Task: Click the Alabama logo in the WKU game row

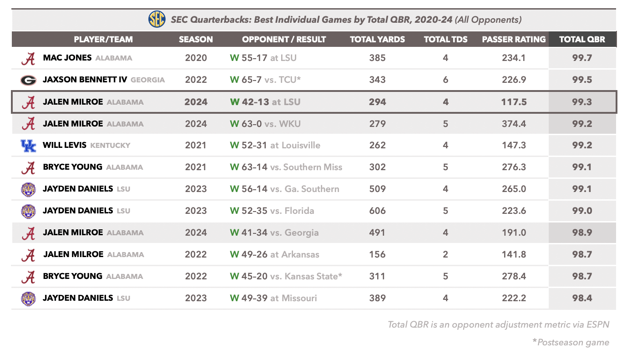Action: pos(28,124)
